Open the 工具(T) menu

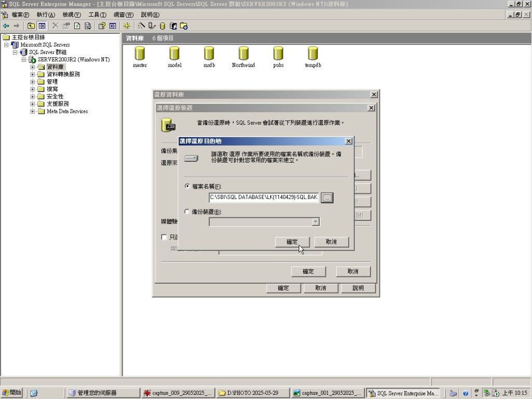point(97,15)
